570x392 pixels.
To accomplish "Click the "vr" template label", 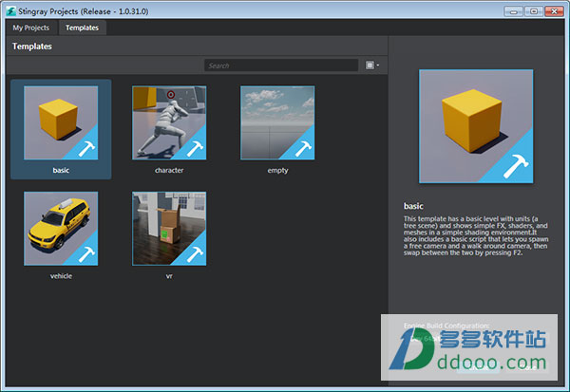I will click(x=169, y=276).
